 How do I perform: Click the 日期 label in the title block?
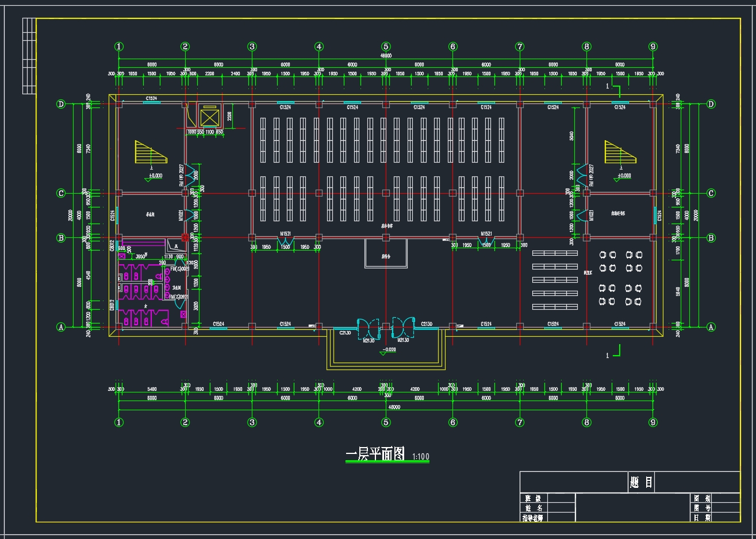[702, 518]
